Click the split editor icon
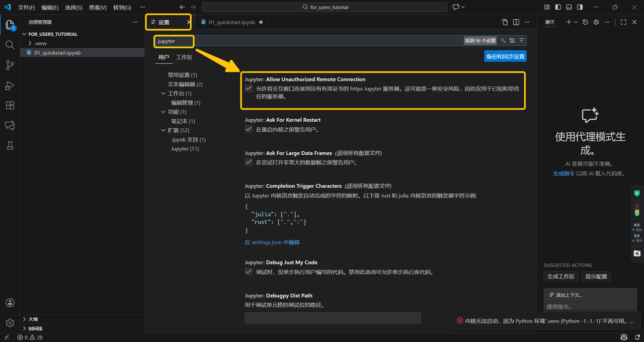 [516, 22]
